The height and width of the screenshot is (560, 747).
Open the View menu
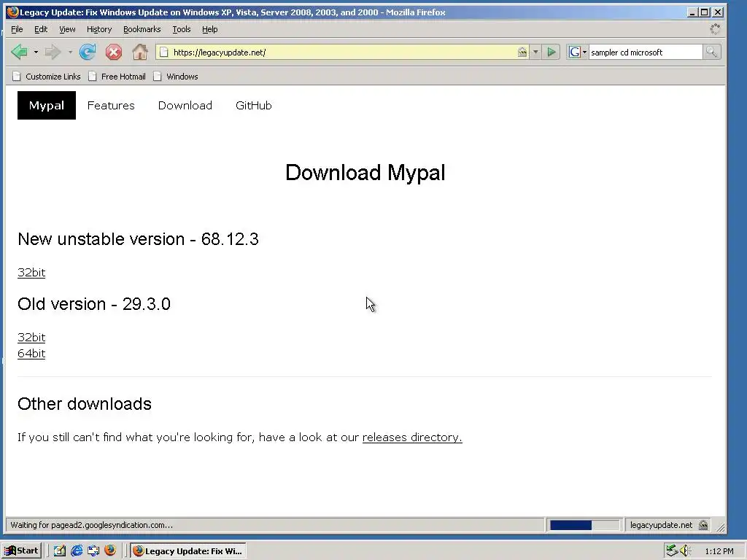(67, 29)
